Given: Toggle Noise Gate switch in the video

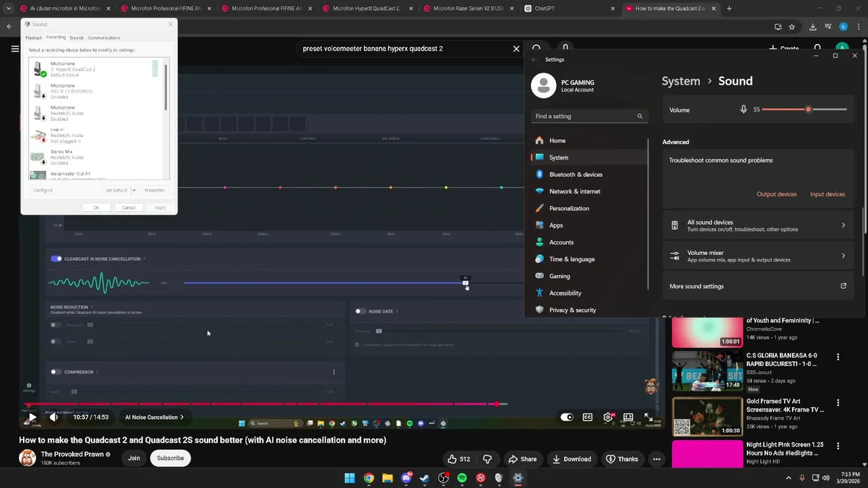Looking at the screenshot, I should pyautogui.click(x=360, y=311).
